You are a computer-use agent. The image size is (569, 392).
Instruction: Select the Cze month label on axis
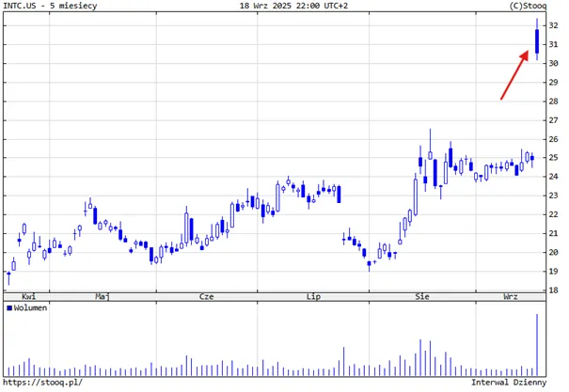tap(207, 297)
